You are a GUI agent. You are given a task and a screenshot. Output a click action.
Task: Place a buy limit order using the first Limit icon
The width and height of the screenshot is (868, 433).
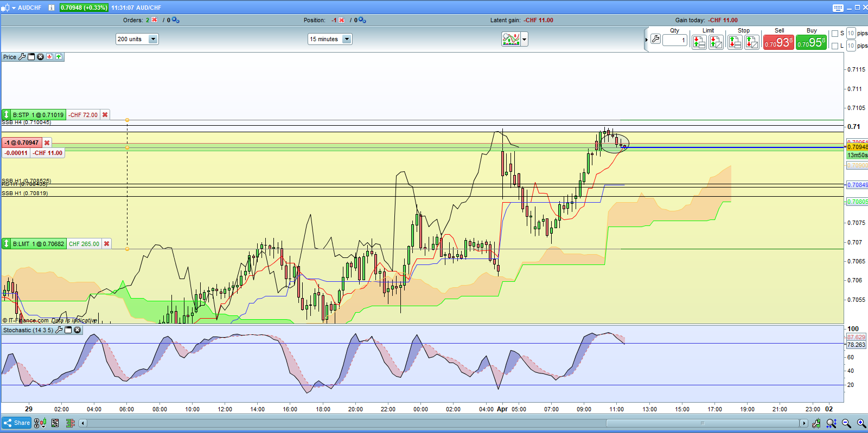[x=699, y=42]
